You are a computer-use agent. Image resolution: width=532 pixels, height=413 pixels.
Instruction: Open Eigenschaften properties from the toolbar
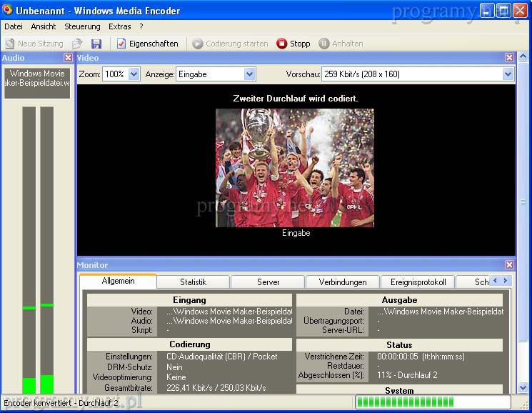pyautogui.click(x=148, y=44)
